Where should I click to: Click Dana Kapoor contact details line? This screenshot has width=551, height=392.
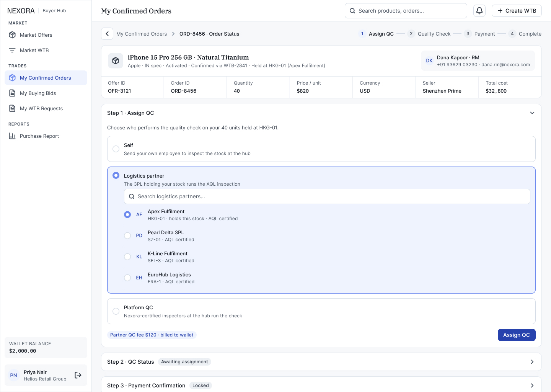click(x=484, y=65)
